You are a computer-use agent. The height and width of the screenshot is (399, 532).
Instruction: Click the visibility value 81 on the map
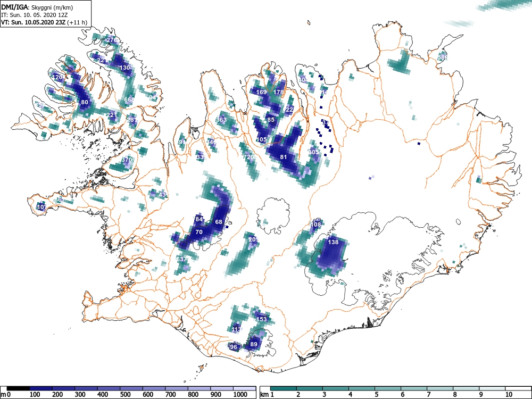coord(284,157)
